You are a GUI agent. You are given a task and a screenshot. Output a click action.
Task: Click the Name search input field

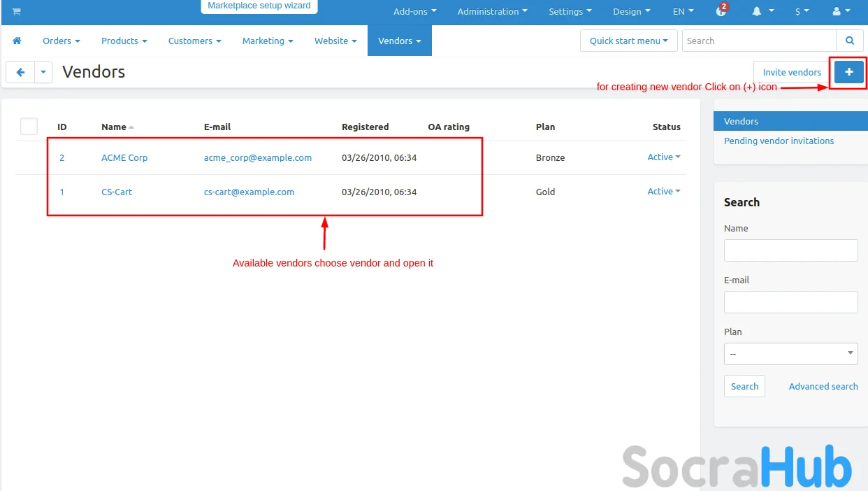[790, 250]
